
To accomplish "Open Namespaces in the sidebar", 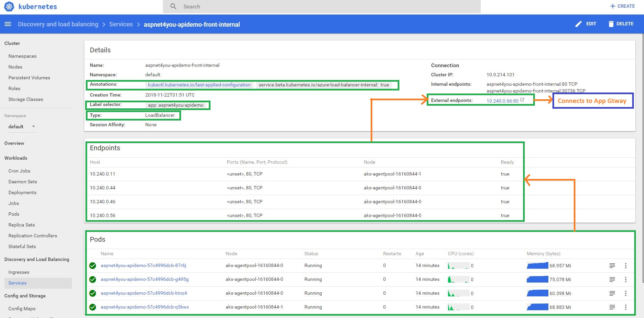I will [22, 56].
